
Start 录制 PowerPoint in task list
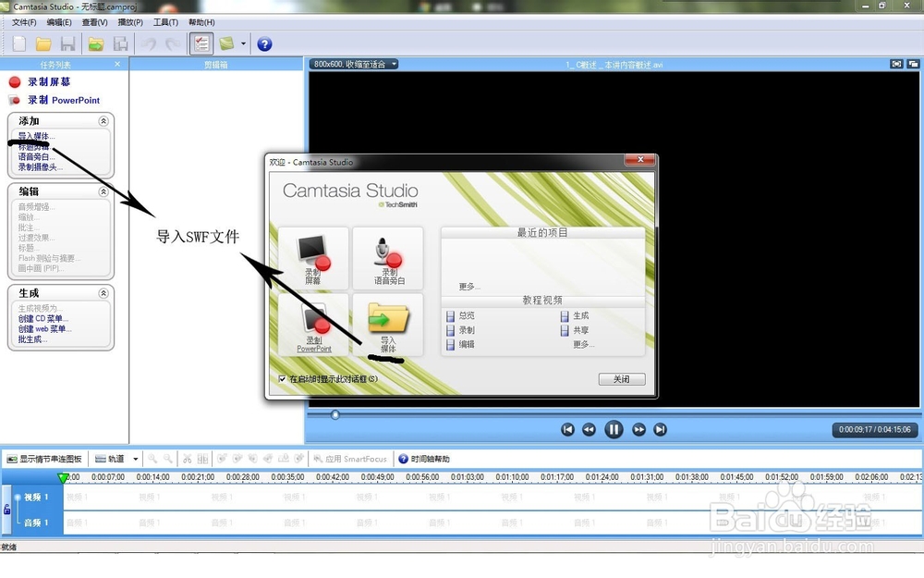[x=64, y=100]
